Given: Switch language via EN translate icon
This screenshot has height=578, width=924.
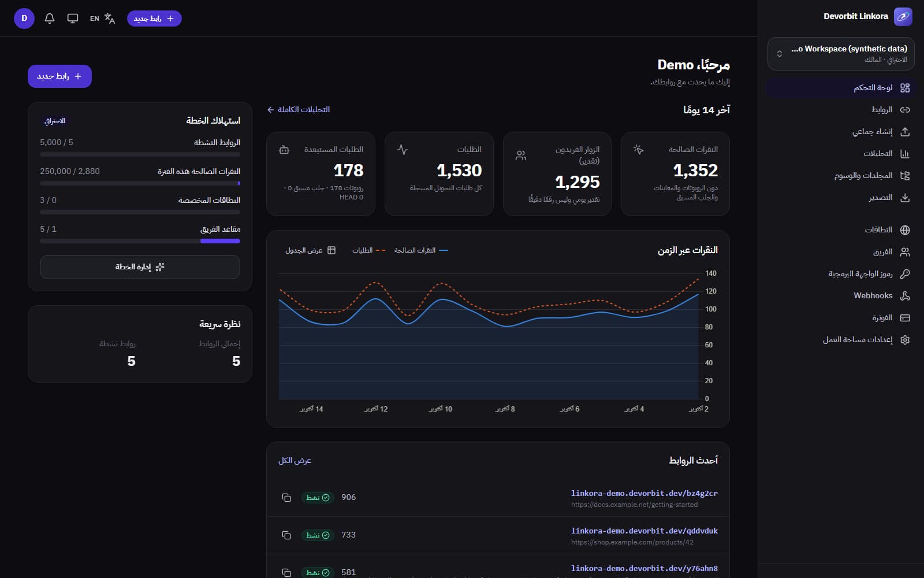Looking at the screenshot, I should pos(102,18).
